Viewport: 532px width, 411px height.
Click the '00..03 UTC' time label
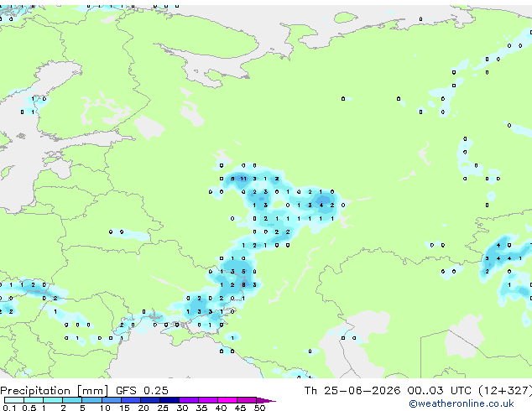coord(440,391)
